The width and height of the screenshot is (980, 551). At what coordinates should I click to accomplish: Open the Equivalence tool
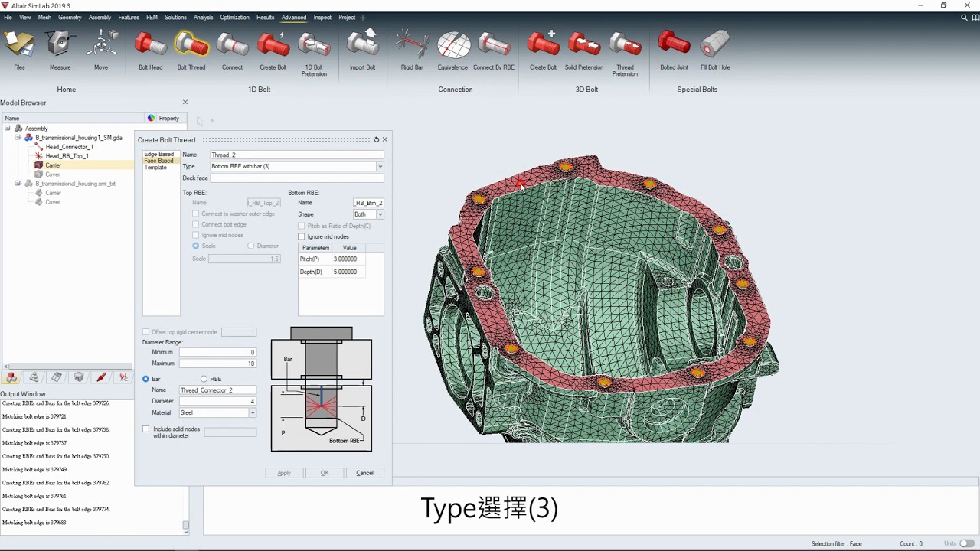click(x=452, y=50)
